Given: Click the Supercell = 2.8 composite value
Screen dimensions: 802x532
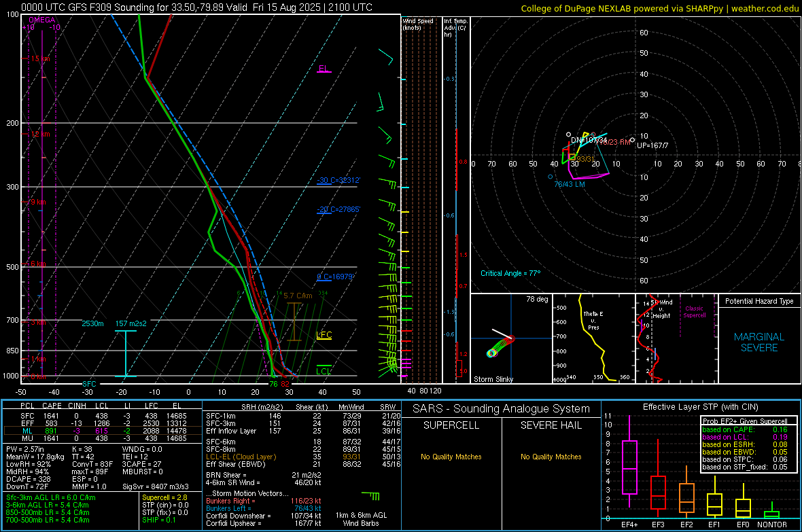Looking at the screenshot, I should click(x=164, y=498).
